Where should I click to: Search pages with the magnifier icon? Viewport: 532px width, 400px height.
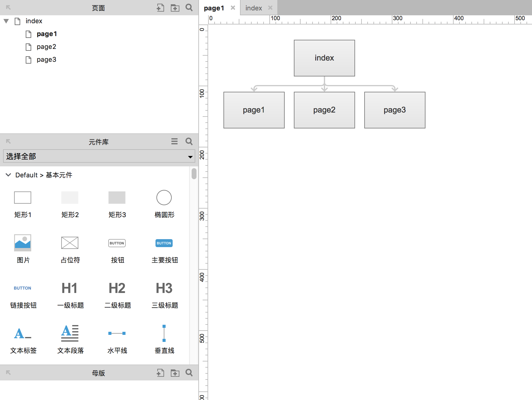coord(189,8)
